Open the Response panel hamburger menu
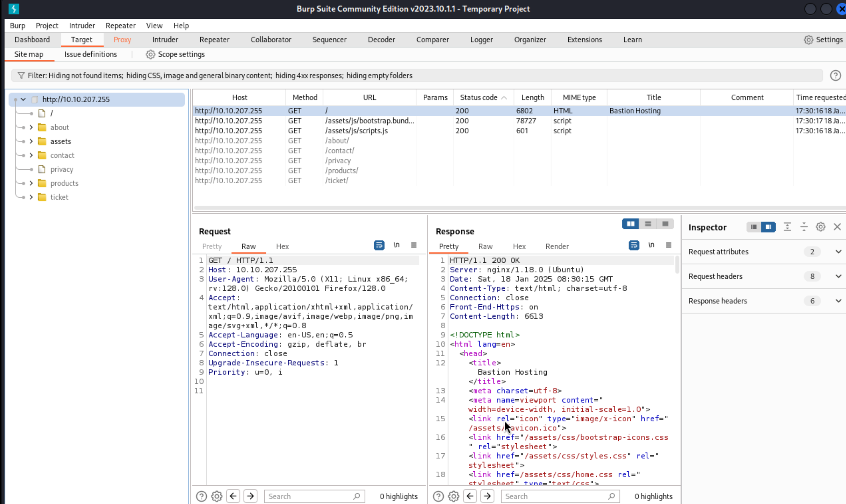The width and height of the screenshot is (846, 504). [668, 245]
